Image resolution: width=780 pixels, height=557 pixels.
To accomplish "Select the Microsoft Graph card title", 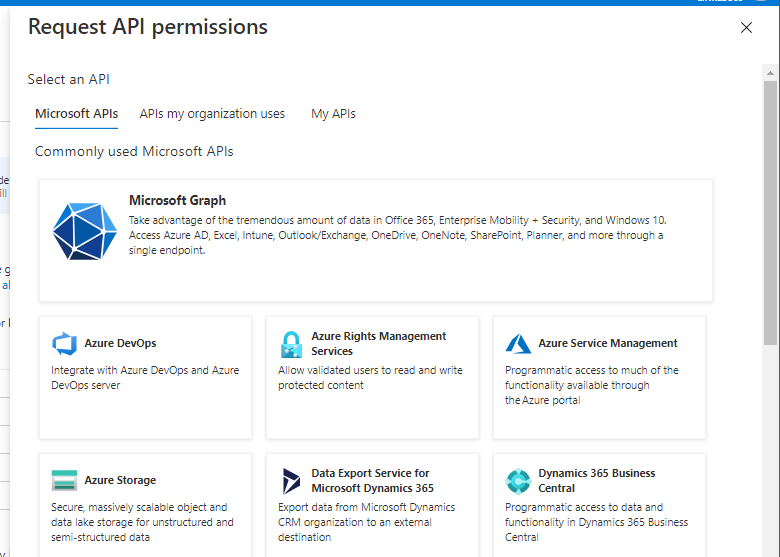I will [178, 200].
